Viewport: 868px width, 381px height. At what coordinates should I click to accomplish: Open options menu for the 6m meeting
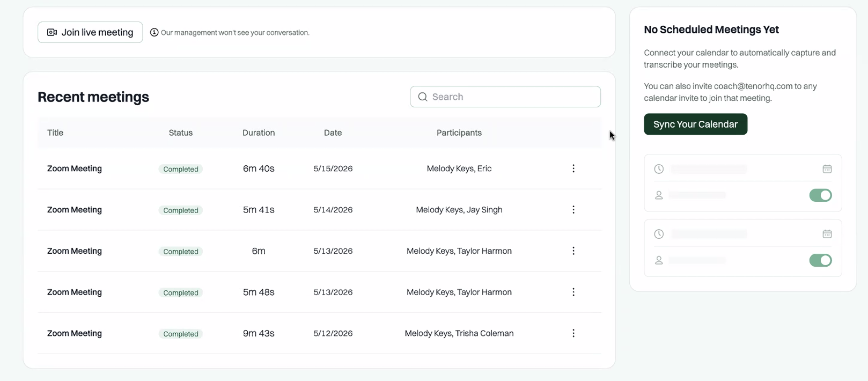[x=573, y=251]
